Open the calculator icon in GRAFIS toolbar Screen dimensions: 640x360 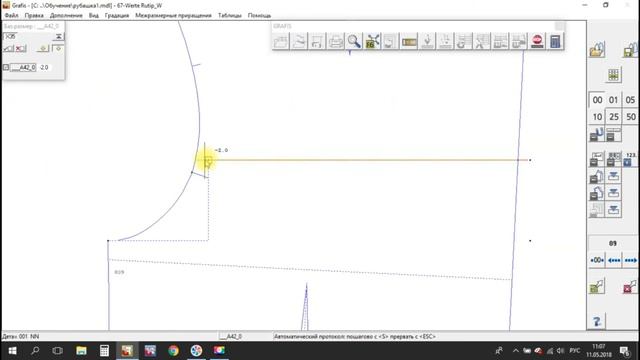(555, 41)
